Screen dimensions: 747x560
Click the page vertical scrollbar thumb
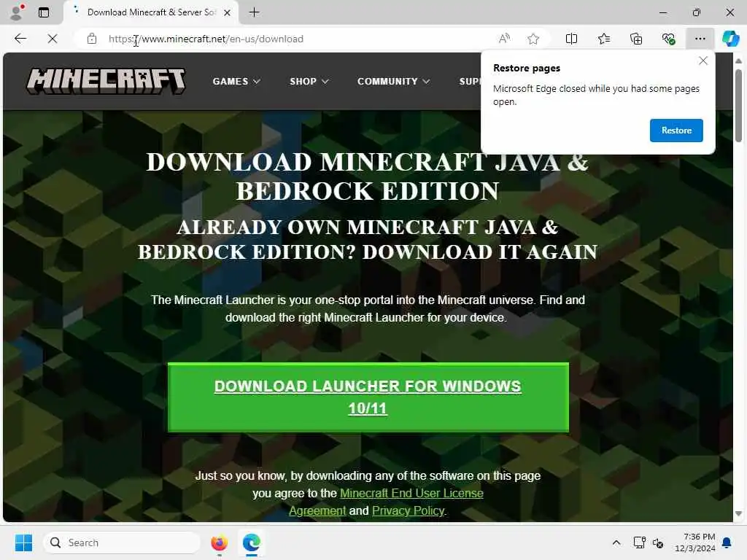738,106
